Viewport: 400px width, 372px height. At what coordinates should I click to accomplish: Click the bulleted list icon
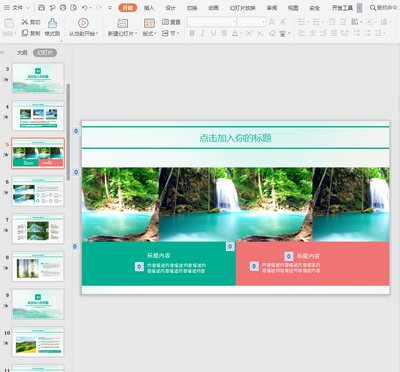coord(302,22)
